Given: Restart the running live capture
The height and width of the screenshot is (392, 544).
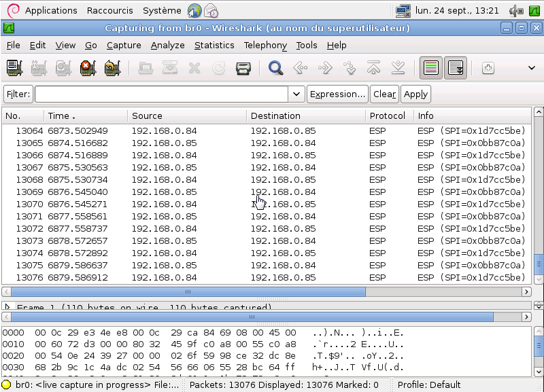Looking at the screenshot, I should pos(110,68).
